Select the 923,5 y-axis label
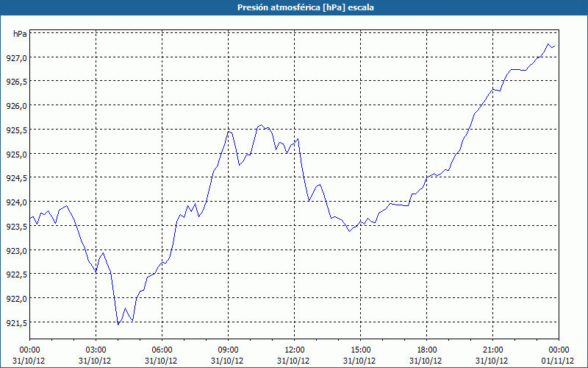 pyautogui.click(x=17, y=226)
